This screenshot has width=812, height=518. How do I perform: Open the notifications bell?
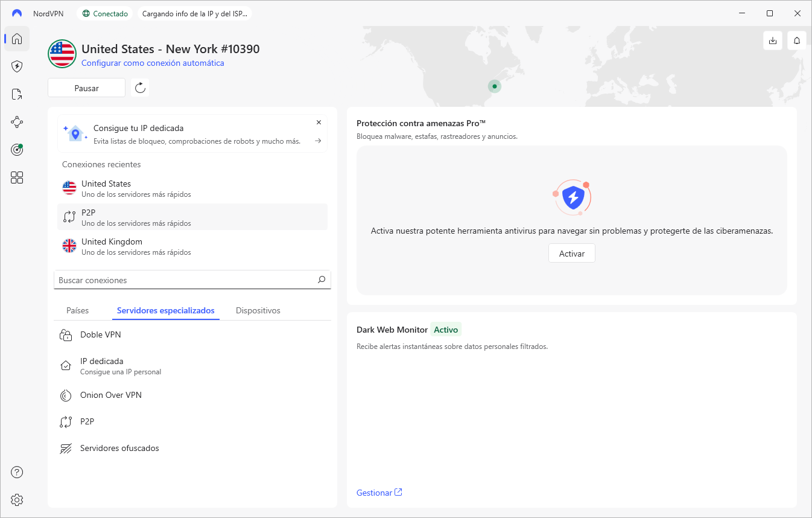click(x=796, y=40)
